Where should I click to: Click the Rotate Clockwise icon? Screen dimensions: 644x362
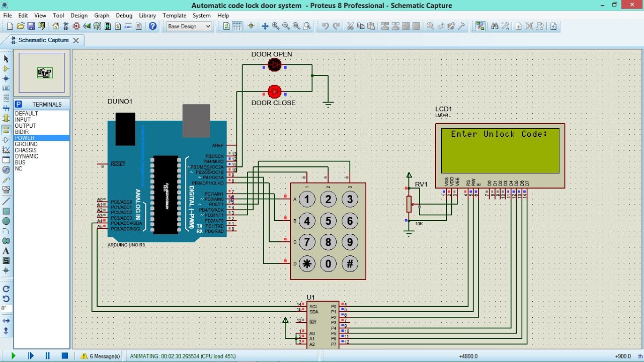(x=6, y=289)
